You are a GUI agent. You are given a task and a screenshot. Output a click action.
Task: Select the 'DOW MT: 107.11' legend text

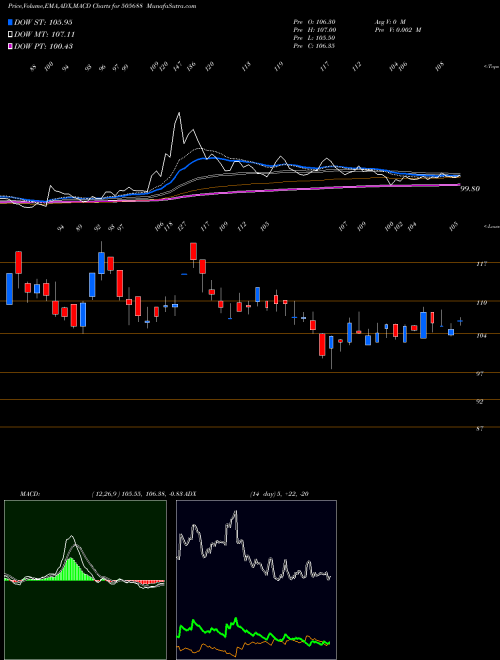point(45,35)
